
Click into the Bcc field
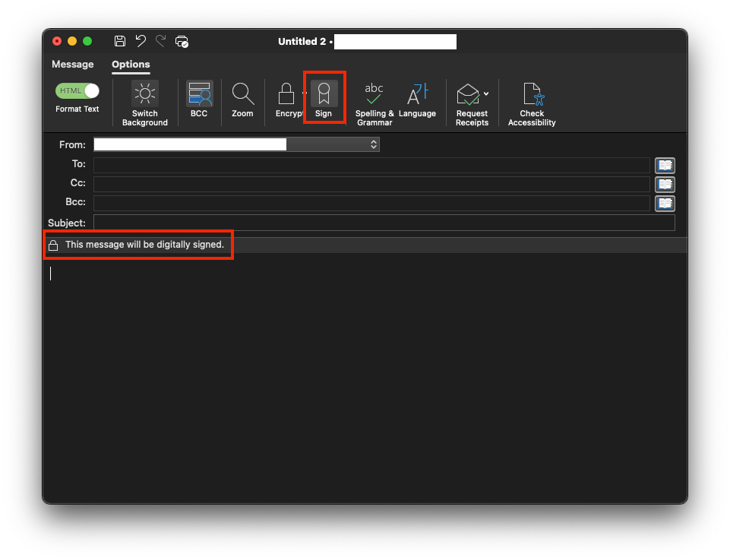click(x=371, y=202)
